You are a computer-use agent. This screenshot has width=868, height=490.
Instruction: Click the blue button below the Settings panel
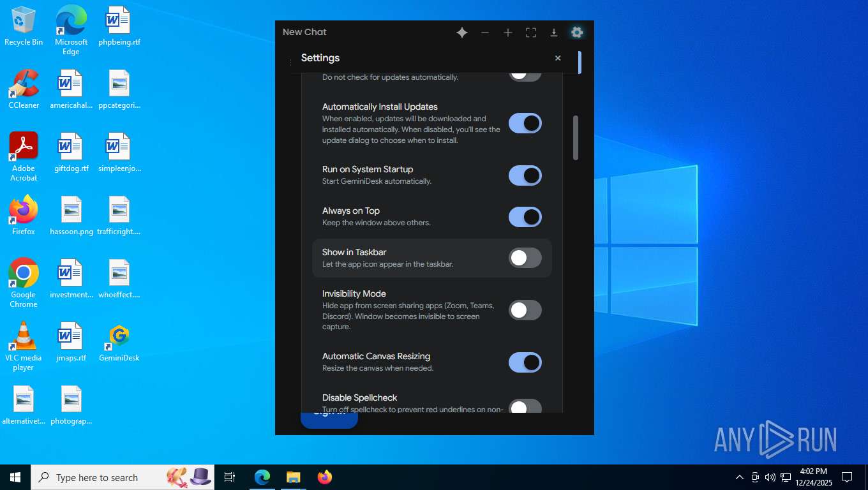coord(329,420)
